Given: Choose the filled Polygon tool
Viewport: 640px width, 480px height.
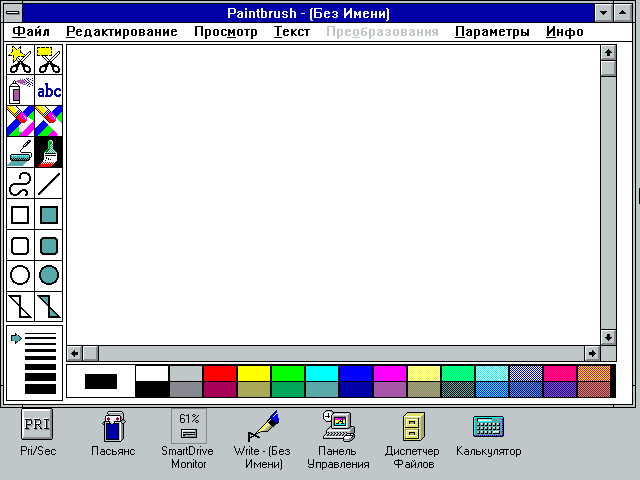Looking at the screenshot, I should (x=49, y=306).
